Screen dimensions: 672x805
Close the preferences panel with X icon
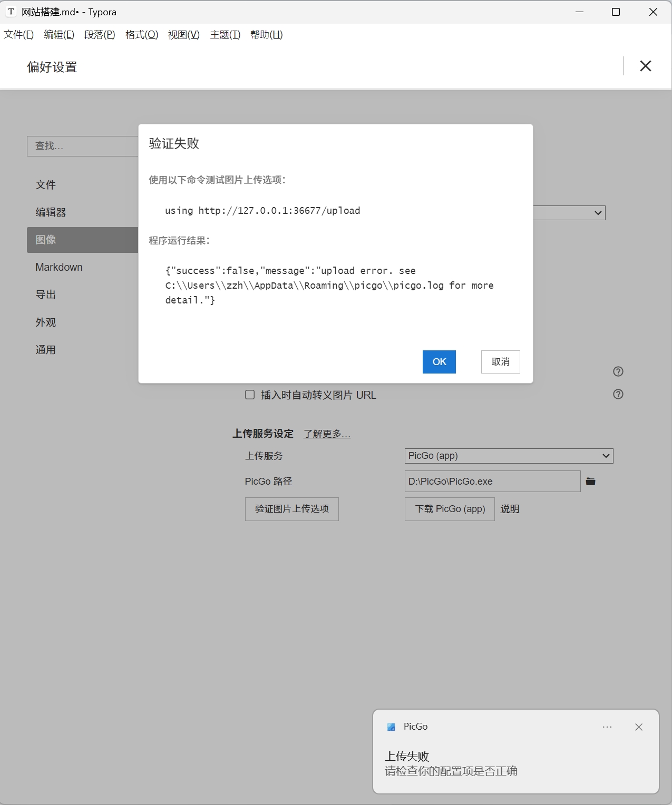tap(645, 66)
